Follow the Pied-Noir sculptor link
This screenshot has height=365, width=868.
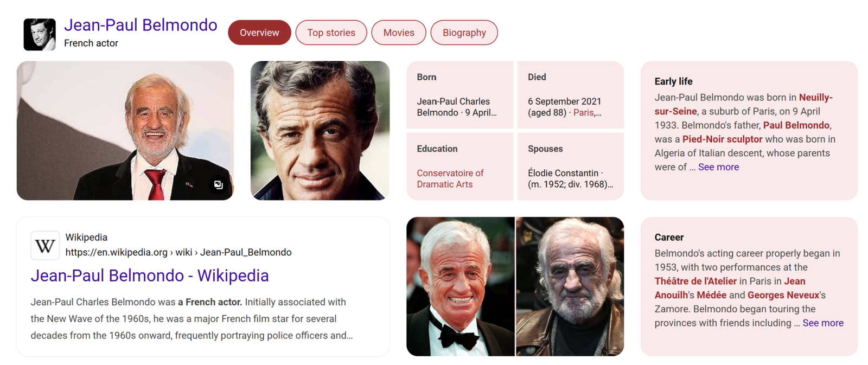tap(722, 139)
